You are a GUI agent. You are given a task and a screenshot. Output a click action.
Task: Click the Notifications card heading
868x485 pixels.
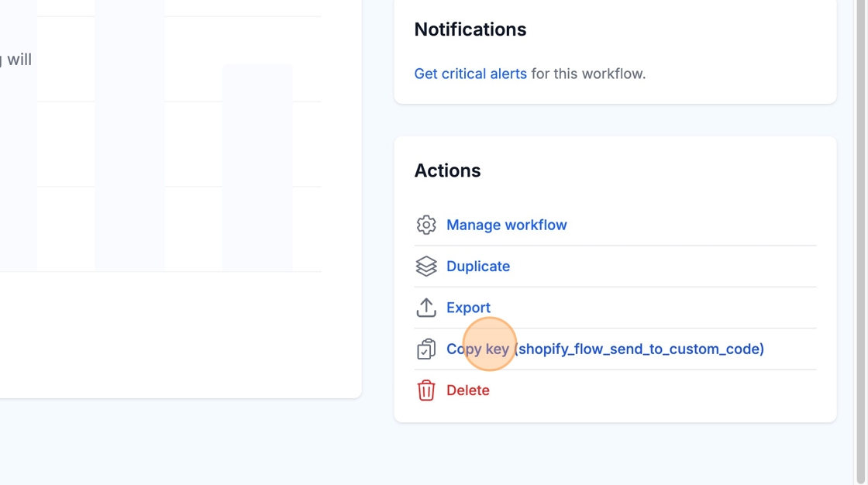coord(470,29)
